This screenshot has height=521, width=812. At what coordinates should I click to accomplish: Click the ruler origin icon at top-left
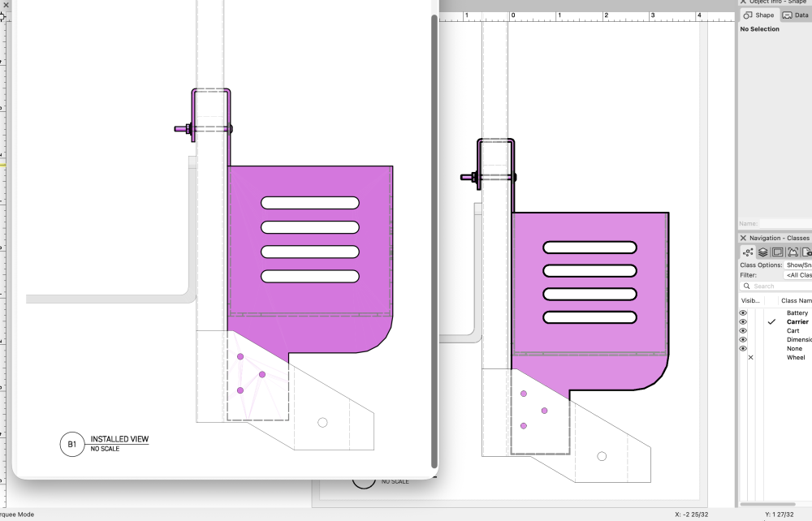(3, 15)
